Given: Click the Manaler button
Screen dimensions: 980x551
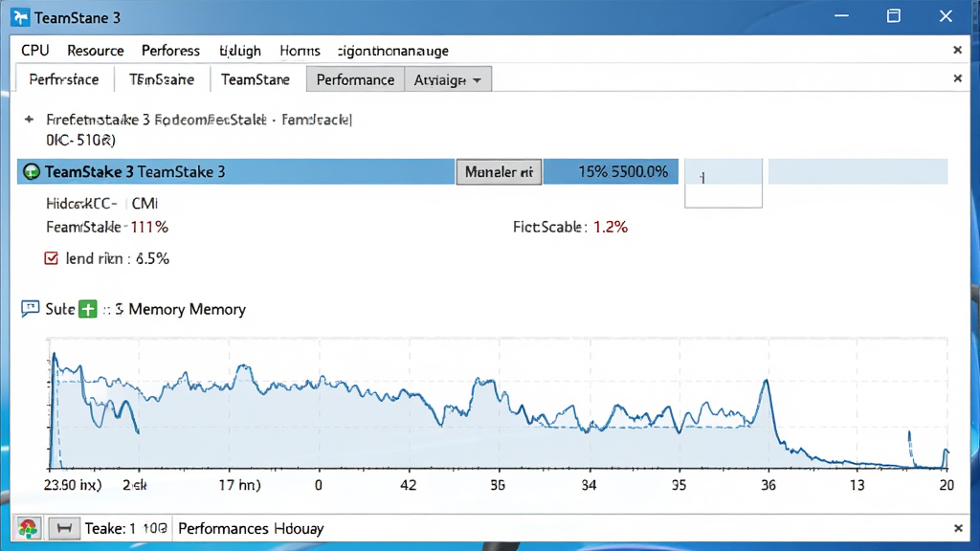Looking at the screenshot, I should point(499,172).
